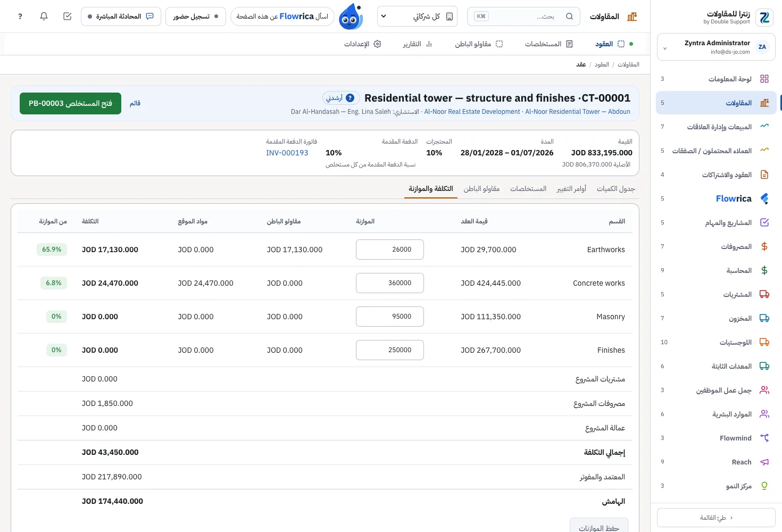
Task: Open the كل شركاتي company dropdown
Action: pos(417,16)
